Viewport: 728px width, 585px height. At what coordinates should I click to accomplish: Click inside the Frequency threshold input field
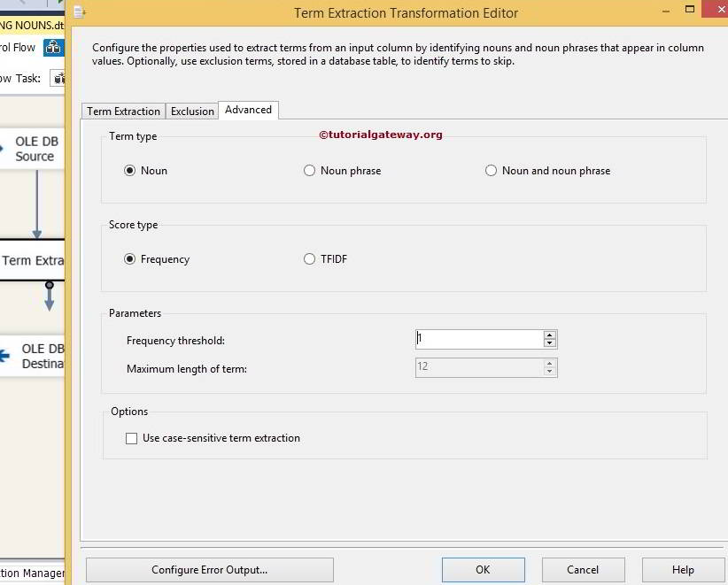(x=478, y=339)
